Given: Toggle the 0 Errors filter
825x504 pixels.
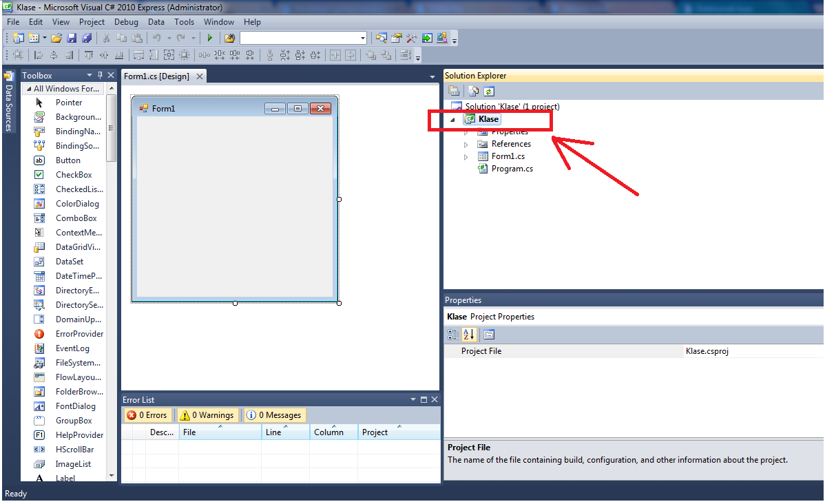Looking at the screenshot, I should (x=147, y=415).
